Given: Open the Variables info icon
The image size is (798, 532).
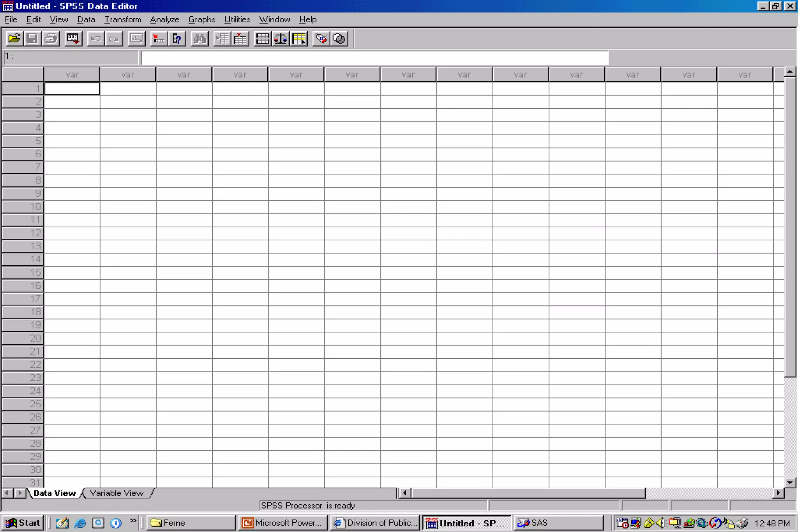Looking at the screenshot, I should pos(177,39).
